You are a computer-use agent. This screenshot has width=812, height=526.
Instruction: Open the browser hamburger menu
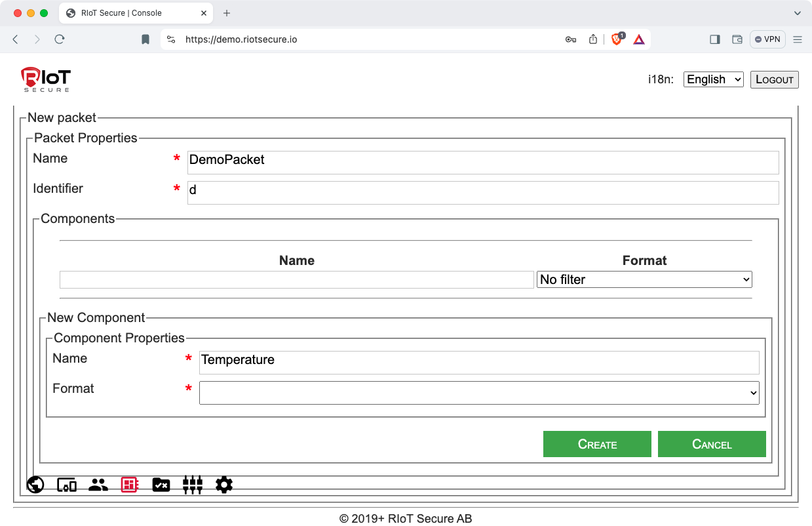click(x=798, y=39)
